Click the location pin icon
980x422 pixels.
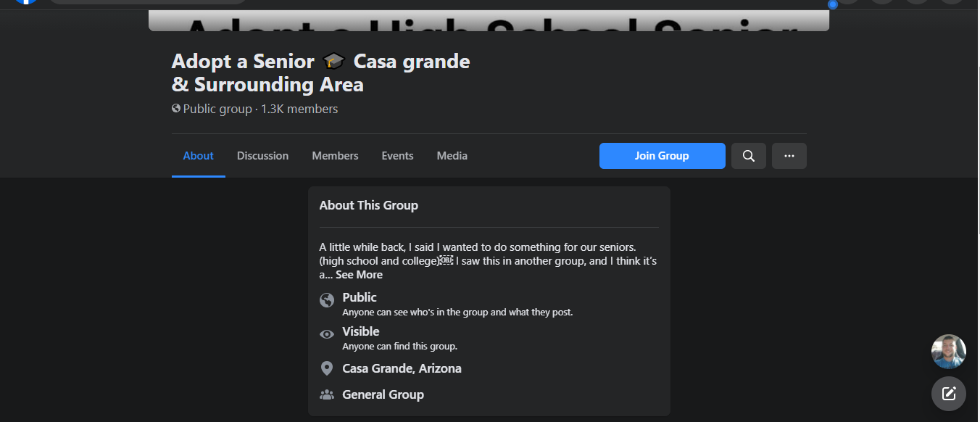pos(327,368)
